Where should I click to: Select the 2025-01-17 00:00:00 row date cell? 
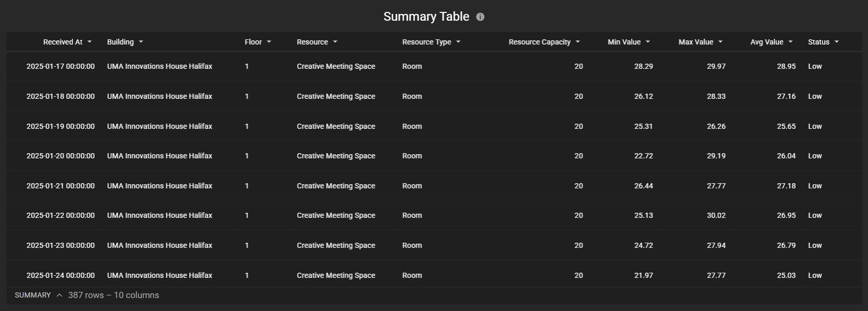60,66
